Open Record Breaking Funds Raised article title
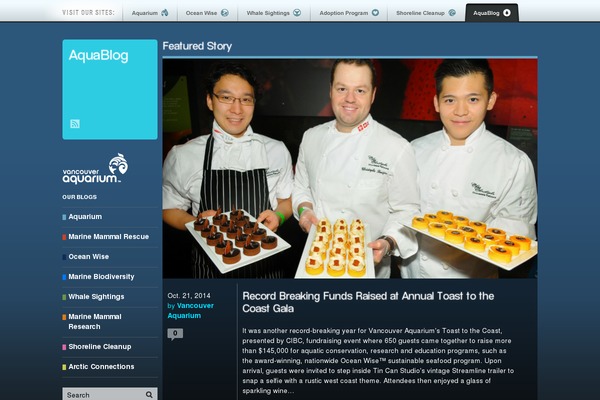This screenshot has height=400, width=600. point(368,302)
